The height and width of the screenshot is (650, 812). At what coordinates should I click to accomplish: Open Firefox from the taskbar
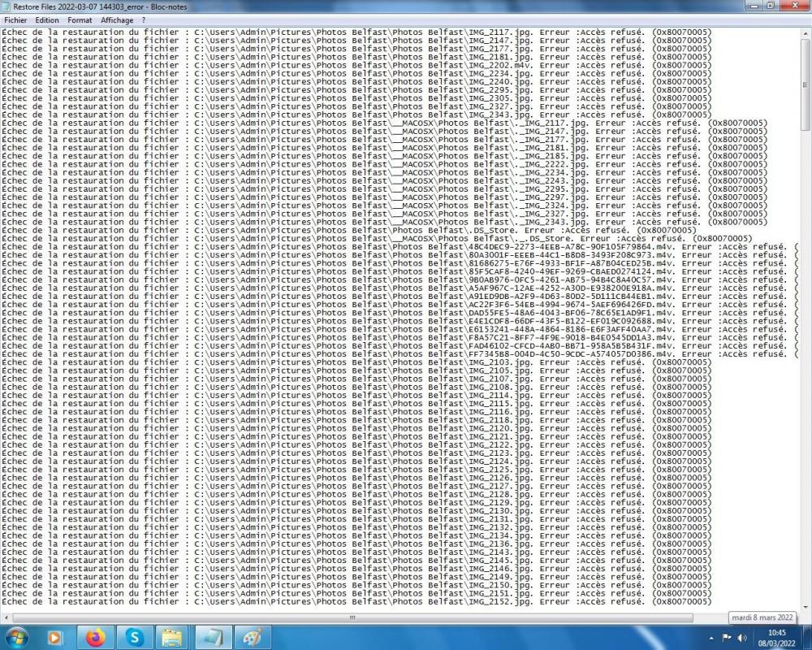pos(95,637)
